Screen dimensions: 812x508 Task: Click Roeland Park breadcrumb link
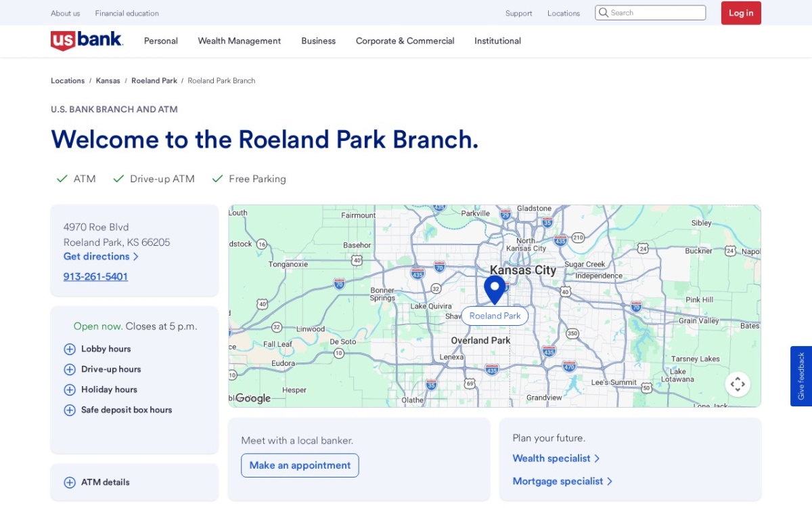[x=154, y=81]
